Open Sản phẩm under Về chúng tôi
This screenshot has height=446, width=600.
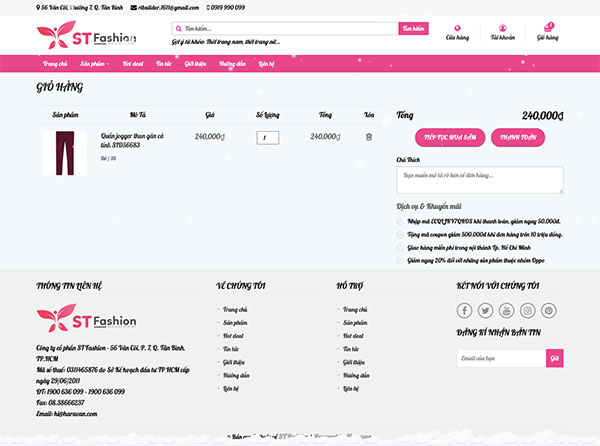[x=235, y=323]
